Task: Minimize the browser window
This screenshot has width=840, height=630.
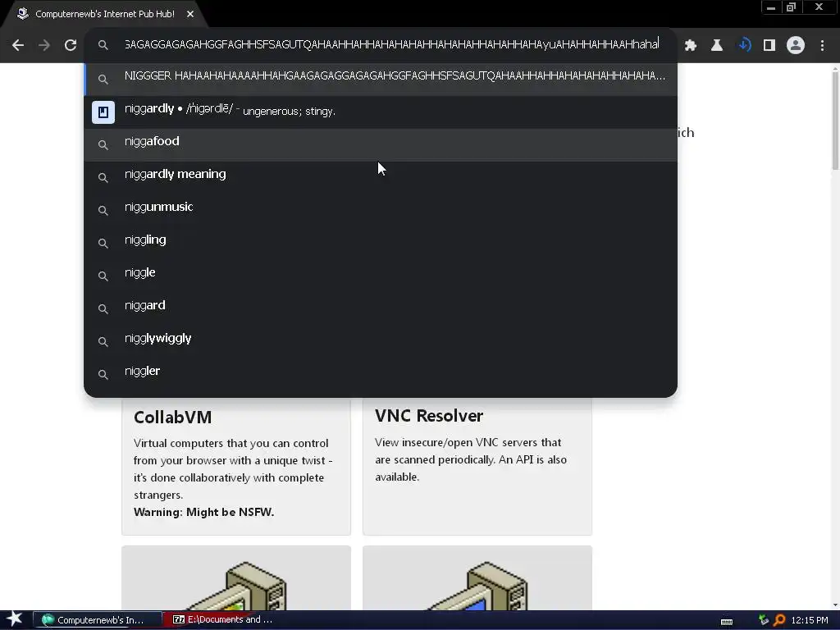Action: coord(771,7)
